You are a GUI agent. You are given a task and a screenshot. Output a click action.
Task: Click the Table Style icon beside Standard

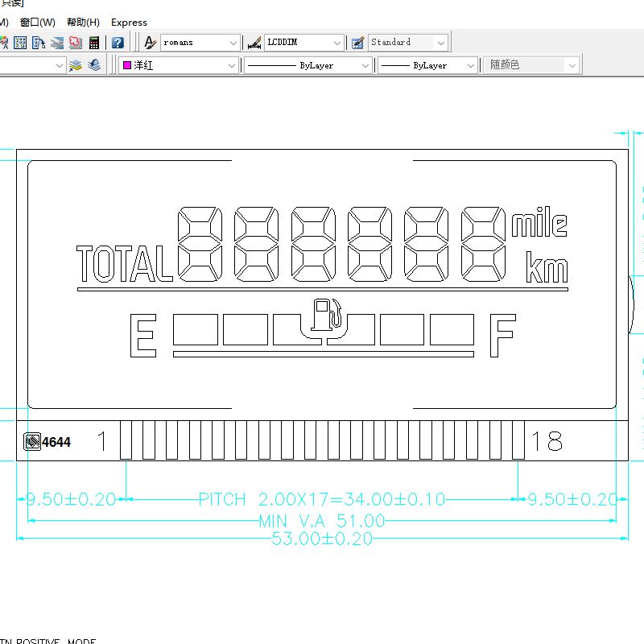point(357,43)
